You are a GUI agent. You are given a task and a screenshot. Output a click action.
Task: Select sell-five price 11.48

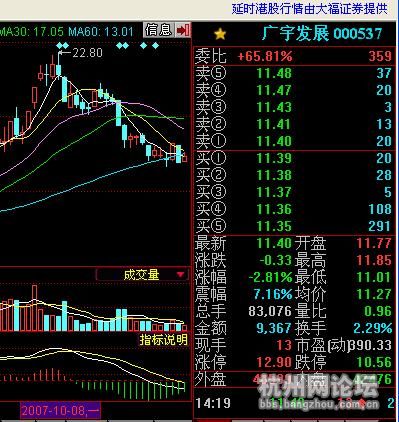point(274,73)
